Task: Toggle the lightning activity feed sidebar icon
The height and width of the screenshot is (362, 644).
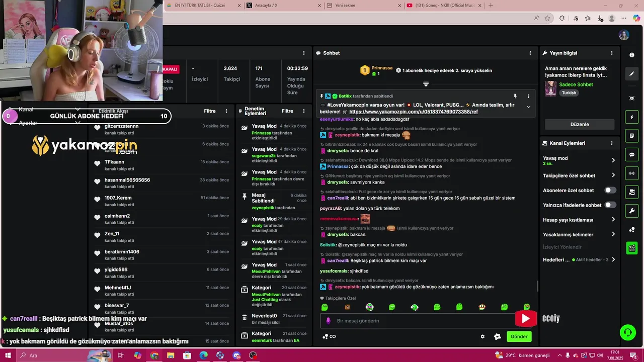Action: (x=632, y=117)
